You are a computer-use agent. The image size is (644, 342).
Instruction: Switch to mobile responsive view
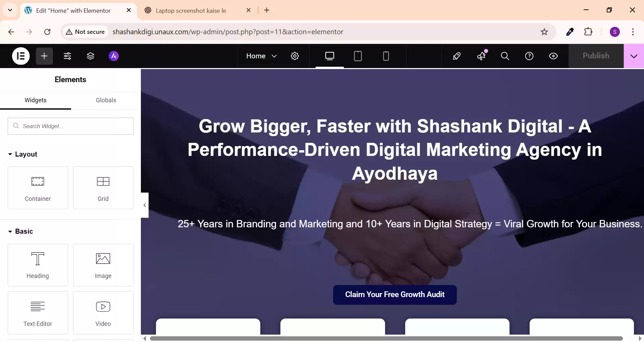click(x=386, y=56)
